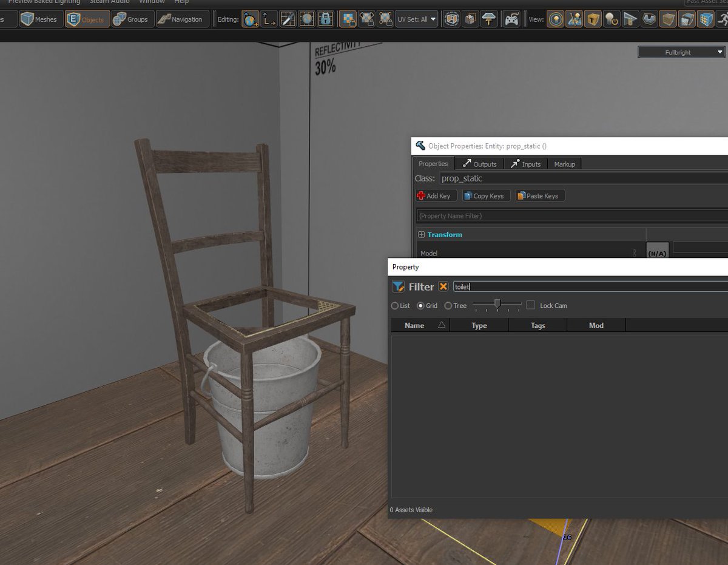Image resolution: width=728 pixels, height=565 pixels.
Task: Select the eyedropper editing tool icon
Action: pos(287,19)
